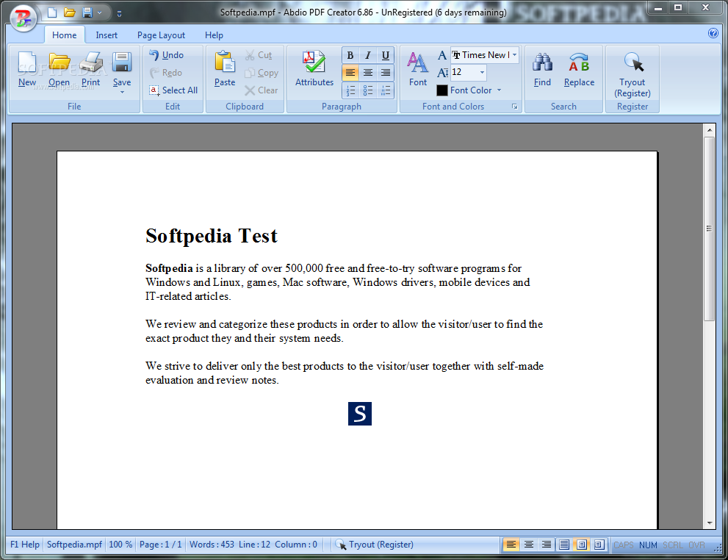Click the Tryout (Register) ribbon icon
The height and width of the screenshot is (560, 728).
tap(633, 62)
